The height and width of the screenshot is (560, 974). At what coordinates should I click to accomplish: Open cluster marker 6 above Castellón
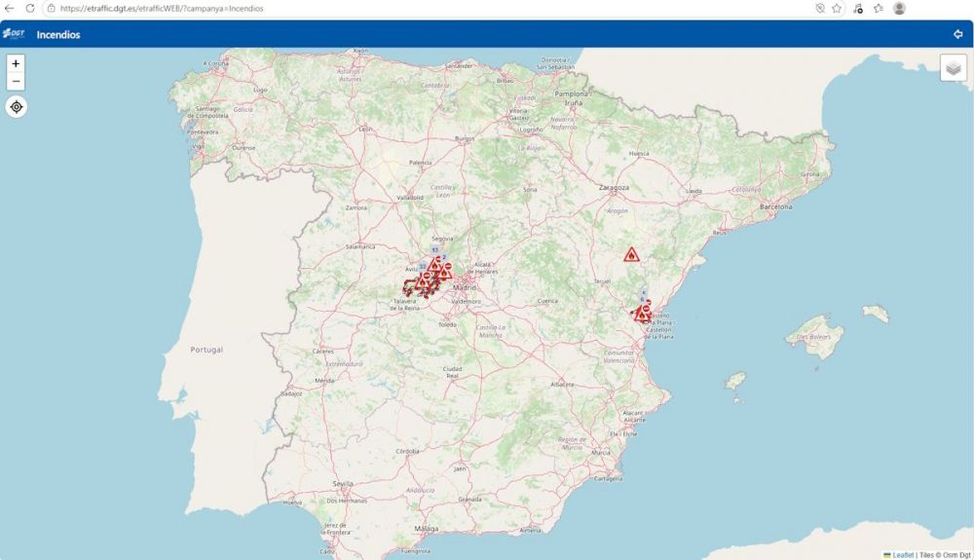pos(642,299)
